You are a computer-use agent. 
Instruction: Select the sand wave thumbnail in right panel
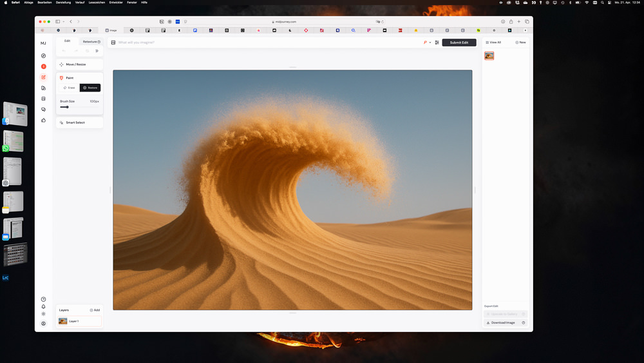coord(489,55)
